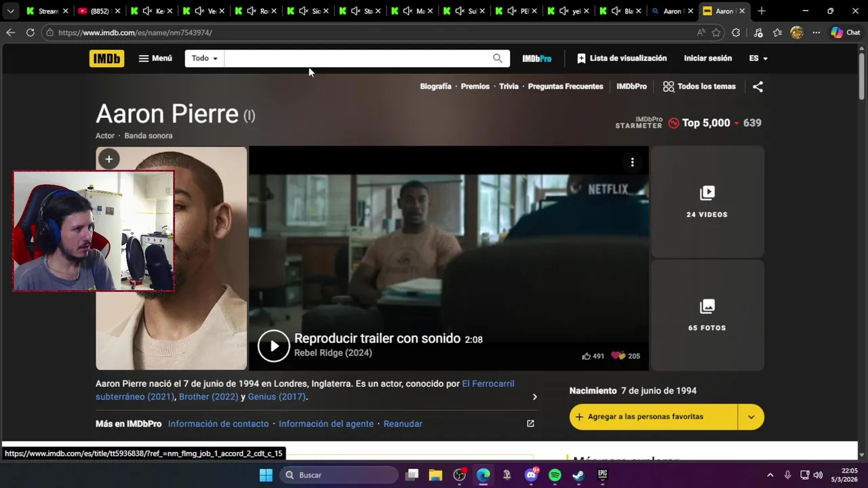Go to the Biografía tab
Viewport: 868px width, 488px height.
click(435, 86)
